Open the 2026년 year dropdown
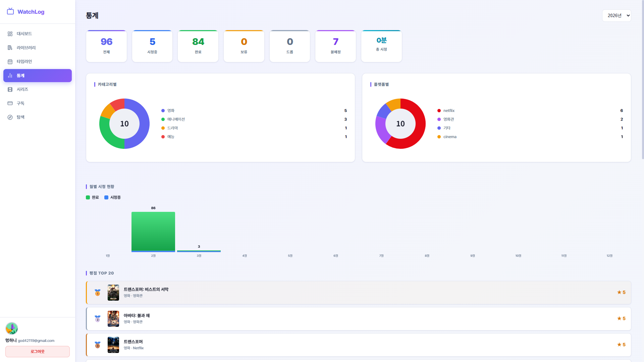Viewport: 644px width, 362px height. click(616, 15)
